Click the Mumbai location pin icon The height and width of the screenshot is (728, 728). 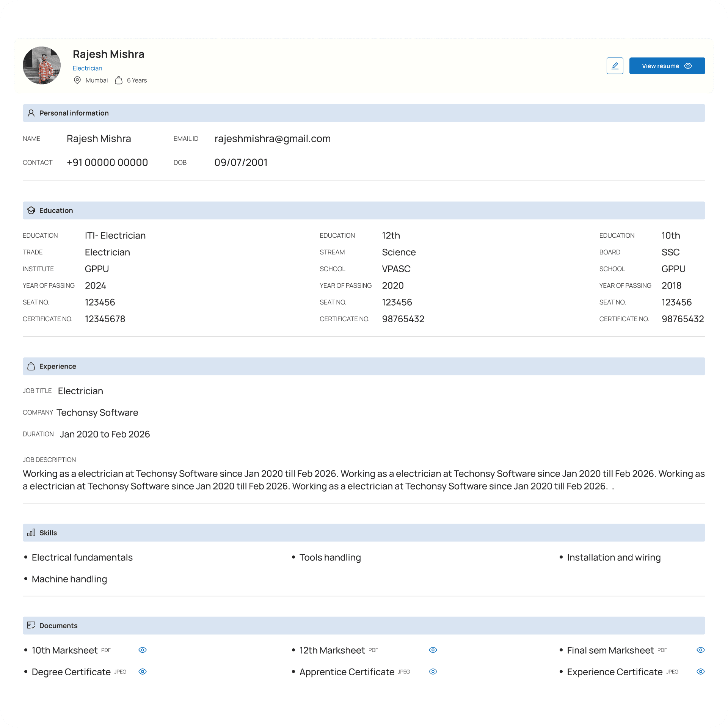77,80
